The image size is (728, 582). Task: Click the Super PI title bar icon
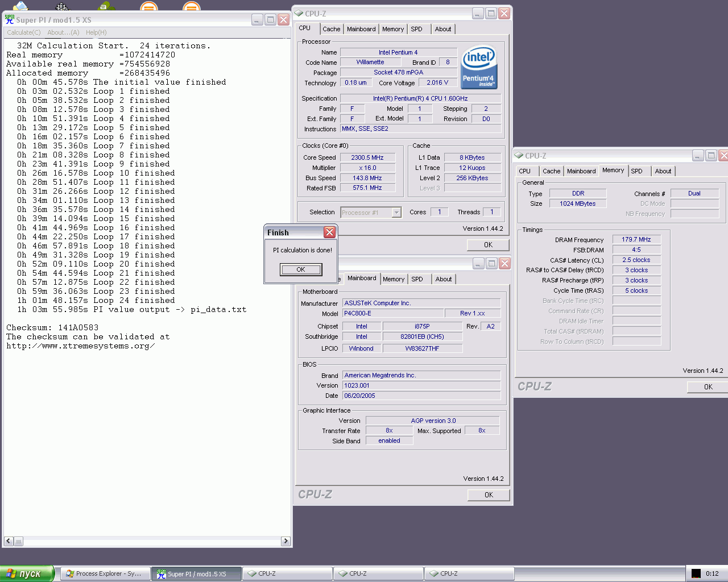click(10, 19)
